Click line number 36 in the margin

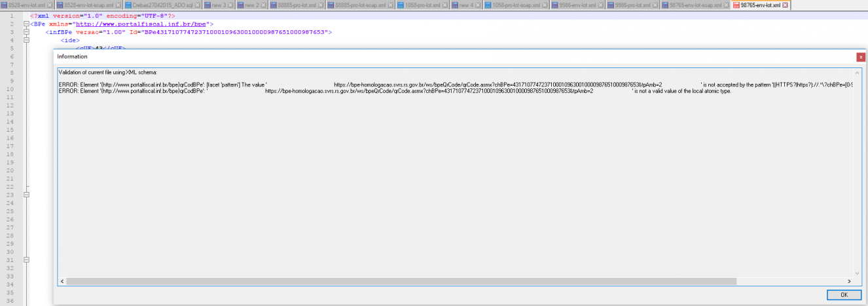coord(10,300)
